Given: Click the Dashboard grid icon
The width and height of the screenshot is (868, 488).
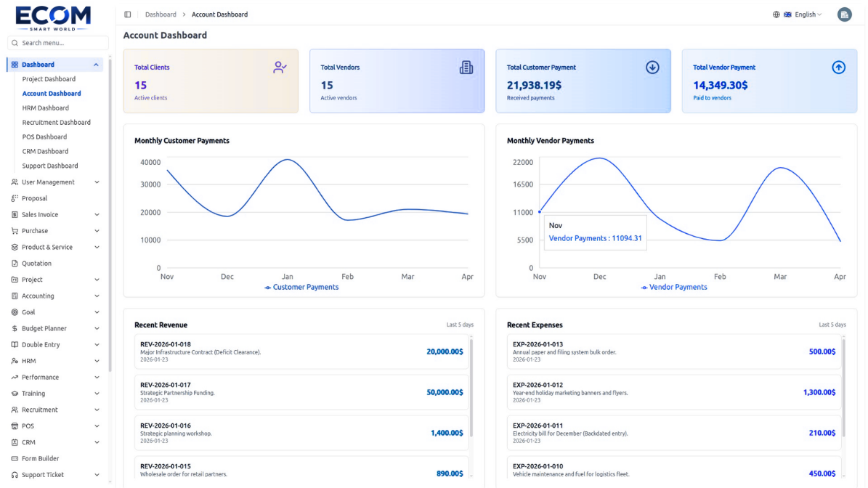Looking at the screenshot, I should coord(15,65).
